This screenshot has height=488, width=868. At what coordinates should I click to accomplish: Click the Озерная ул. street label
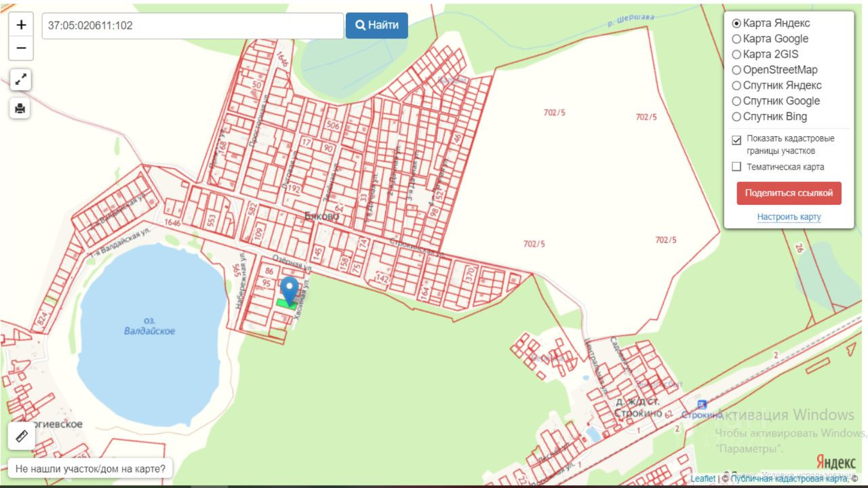(x=292, y=264)
